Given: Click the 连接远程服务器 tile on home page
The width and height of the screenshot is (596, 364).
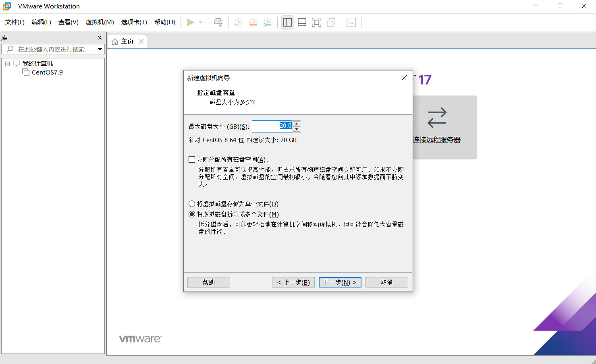Looking at the screenshot, I should click(x=444, y=127).
